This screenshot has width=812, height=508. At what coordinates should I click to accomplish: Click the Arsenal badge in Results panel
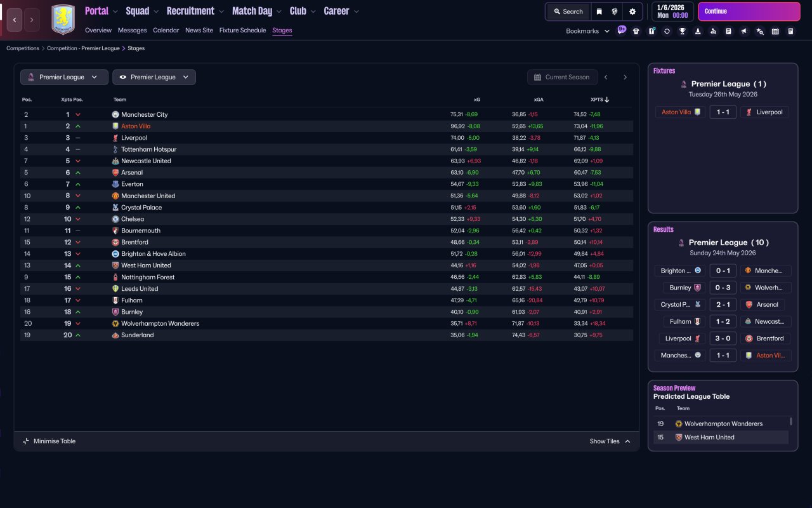tap(749, 304)
